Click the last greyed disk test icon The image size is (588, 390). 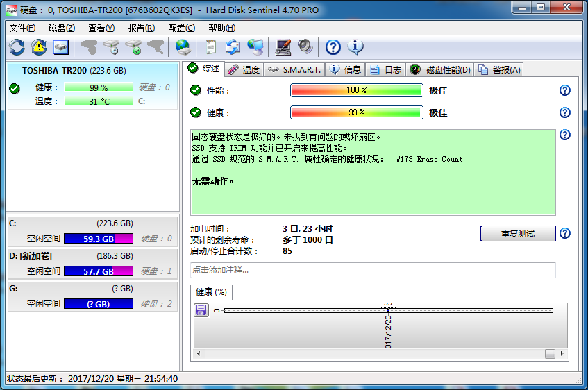[x=156, y=47]
